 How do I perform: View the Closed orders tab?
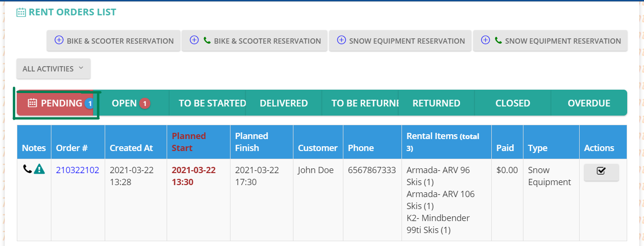tap(513, 103)
